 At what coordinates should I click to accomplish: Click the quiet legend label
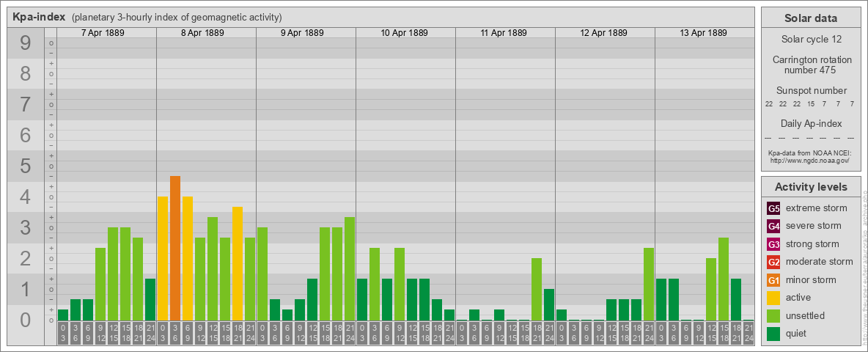point(797,334)
